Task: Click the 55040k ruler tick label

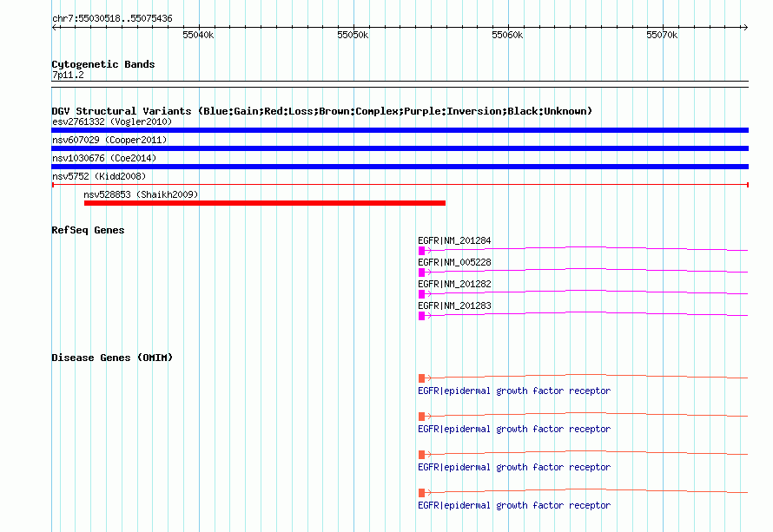Action: (x=198, y=35)
